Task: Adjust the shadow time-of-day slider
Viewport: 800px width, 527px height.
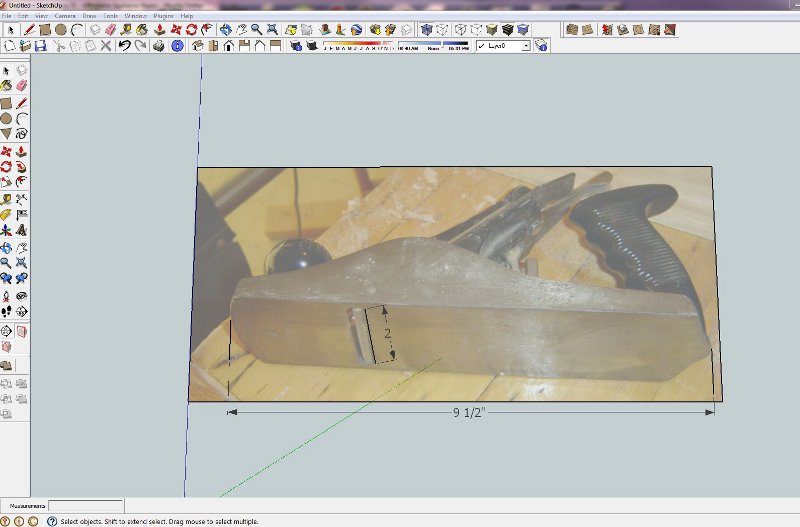Action: pyautogui.click(x=433, y=46)
